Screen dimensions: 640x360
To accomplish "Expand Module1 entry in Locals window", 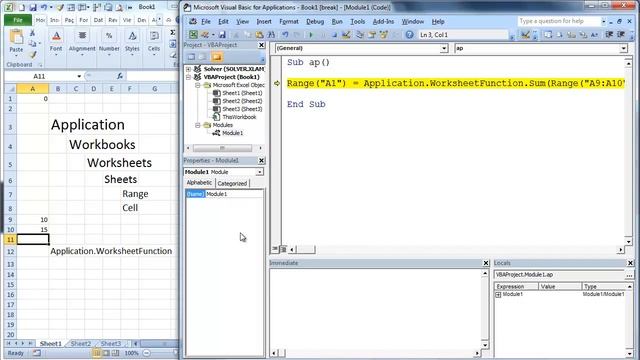I will [x=498, y=295].
